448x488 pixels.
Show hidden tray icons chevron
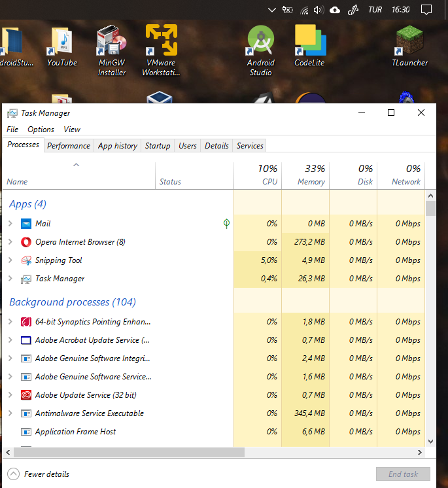272,10
